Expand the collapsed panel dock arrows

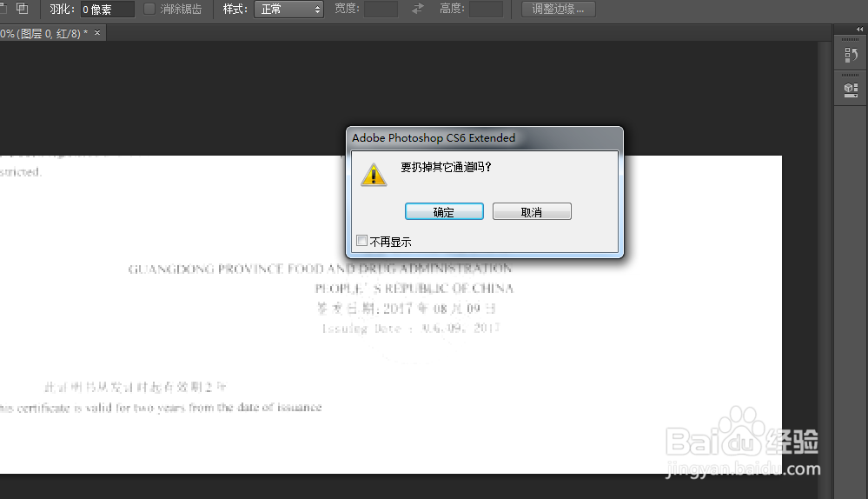click(859, 29)
